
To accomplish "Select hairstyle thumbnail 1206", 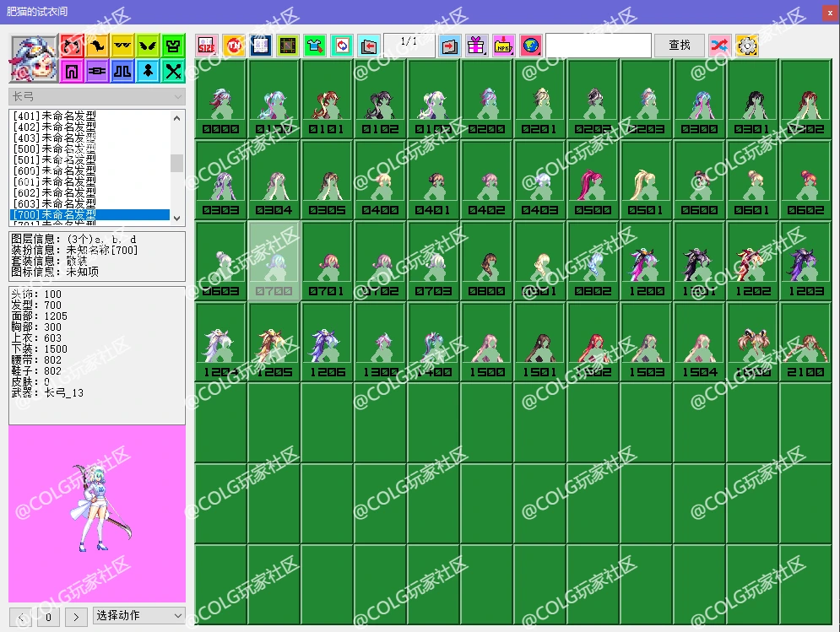I will tap(327, 342).
